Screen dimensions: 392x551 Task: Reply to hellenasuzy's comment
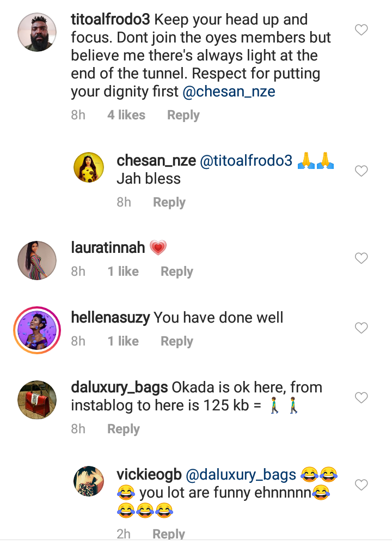coord(176,341)
